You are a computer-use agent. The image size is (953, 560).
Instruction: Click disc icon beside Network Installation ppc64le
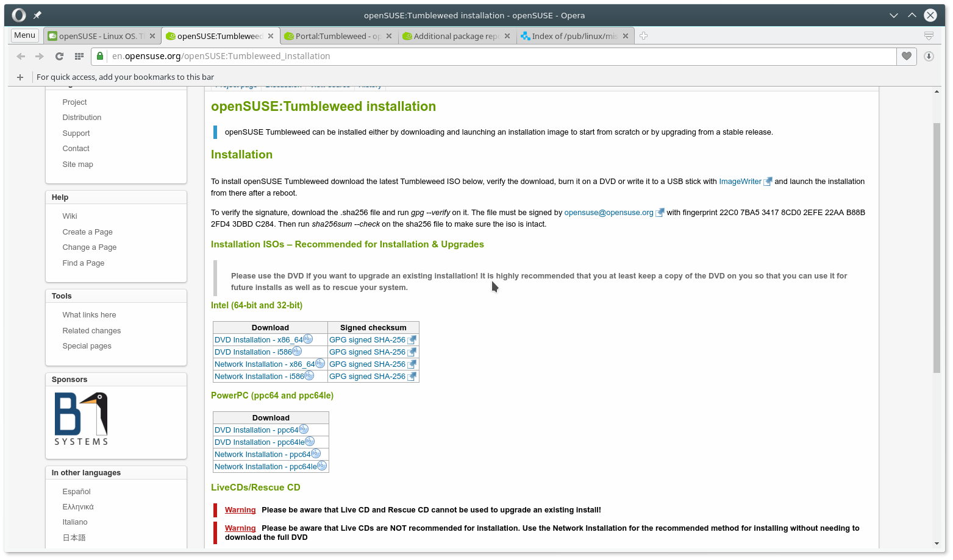click(x=322, y=466)
